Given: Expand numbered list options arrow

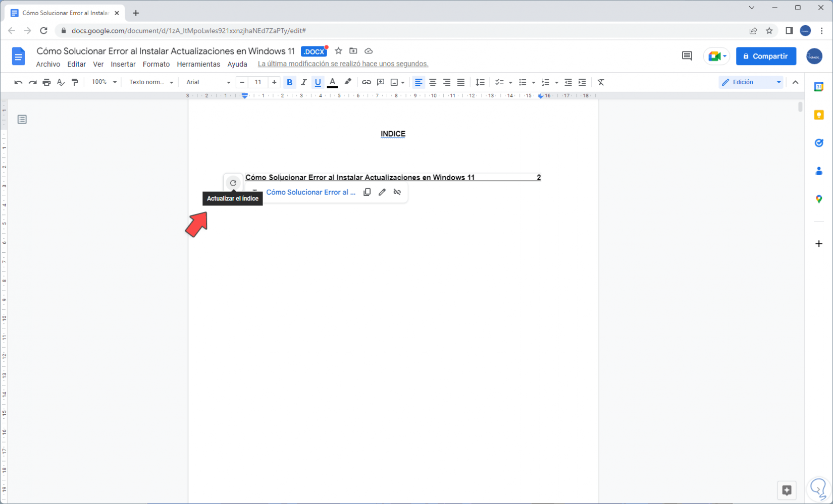Looking at the screenshot, I should [x=556, y=82].
